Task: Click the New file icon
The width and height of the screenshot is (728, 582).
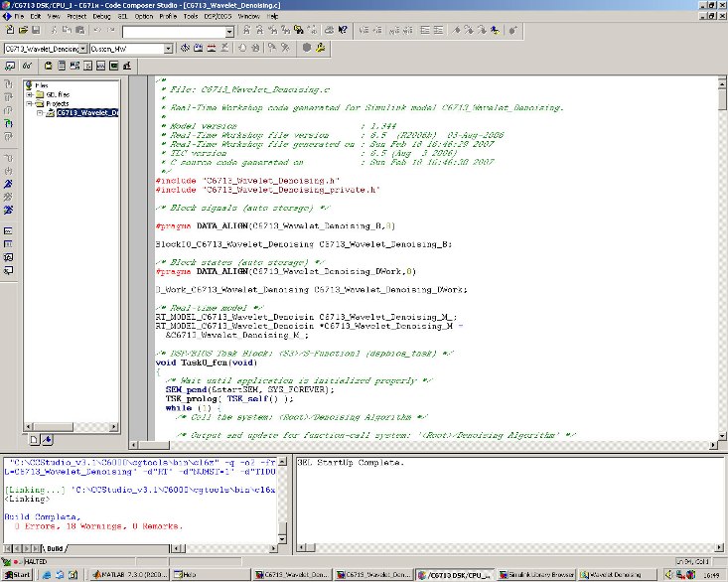Action: pyautogui.click(x=10, y=30)
